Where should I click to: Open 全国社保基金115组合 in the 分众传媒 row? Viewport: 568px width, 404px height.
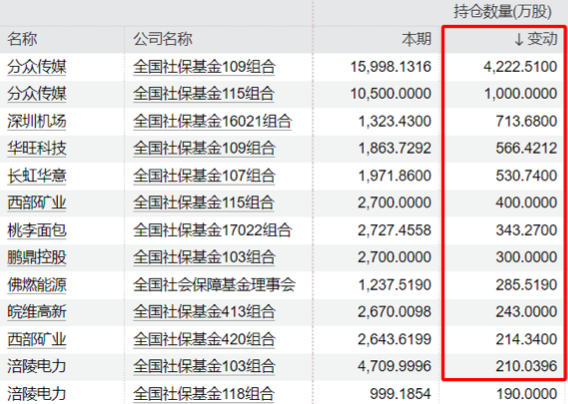pyautogui.click(x=204, y=94)
